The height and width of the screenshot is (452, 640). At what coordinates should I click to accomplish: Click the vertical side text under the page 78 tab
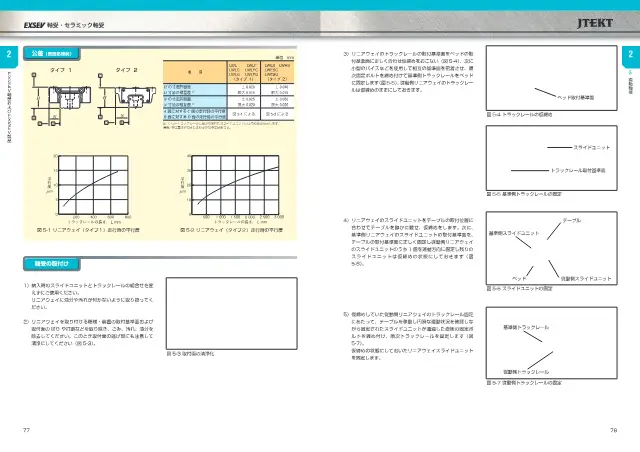pyautogui.click(x=631, y=82)
